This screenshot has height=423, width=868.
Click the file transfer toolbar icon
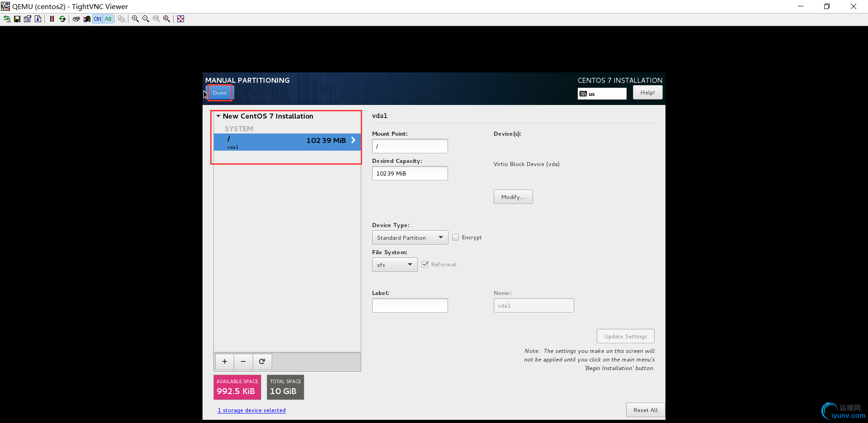122,19
